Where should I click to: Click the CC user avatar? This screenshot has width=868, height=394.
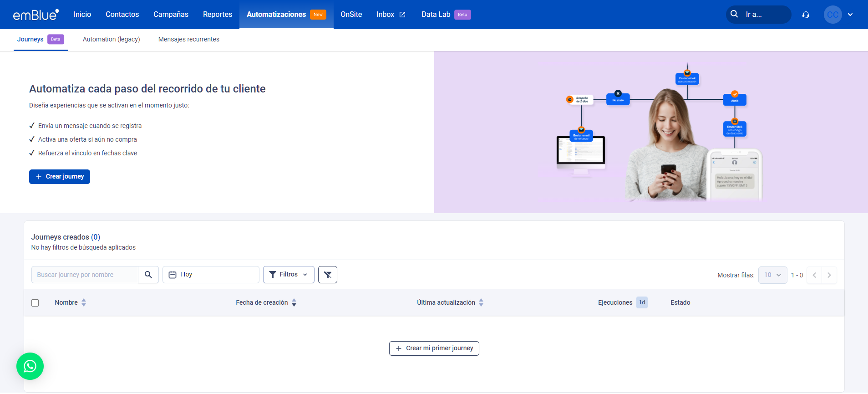pos(832,15)
